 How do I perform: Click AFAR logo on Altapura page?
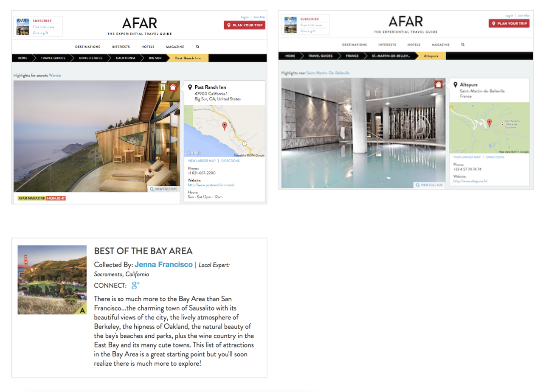click(x=405, y=21)
